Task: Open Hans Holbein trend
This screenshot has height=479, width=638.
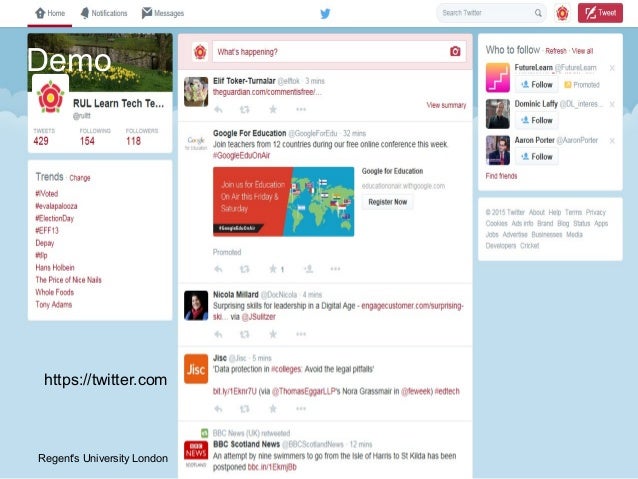Action: [55, 268]
